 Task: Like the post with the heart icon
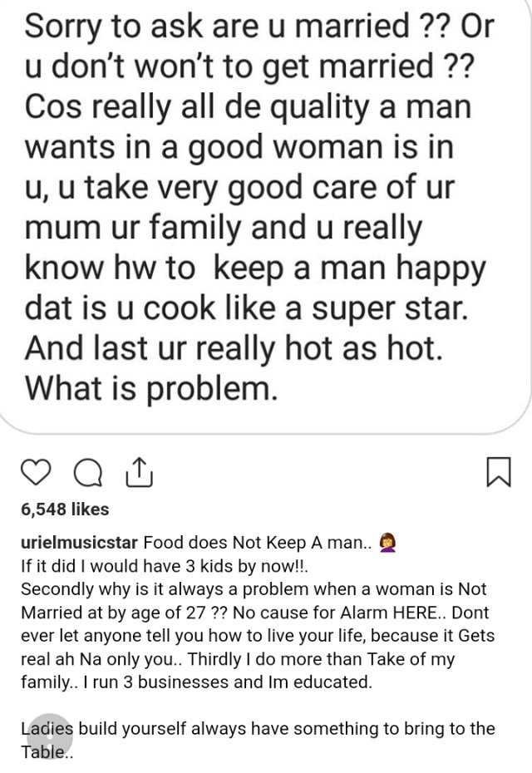coord(36,473)
